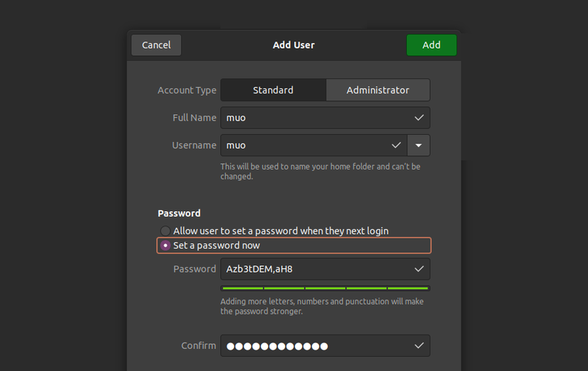
Task: Click the Password entry showing Azb3tDEM,aH8
Action: tap(314, 269)
